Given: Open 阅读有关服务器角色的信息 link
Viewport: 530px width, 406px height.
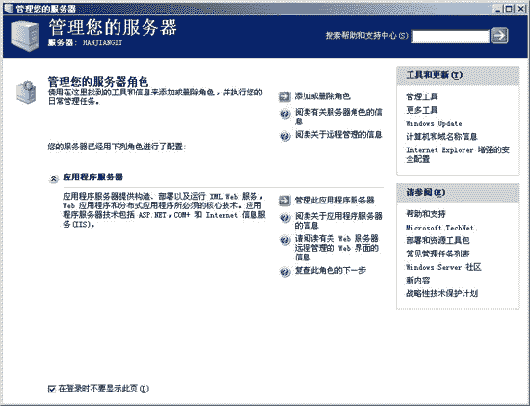Looking at the screenshot, I should [x=339, y=116].
